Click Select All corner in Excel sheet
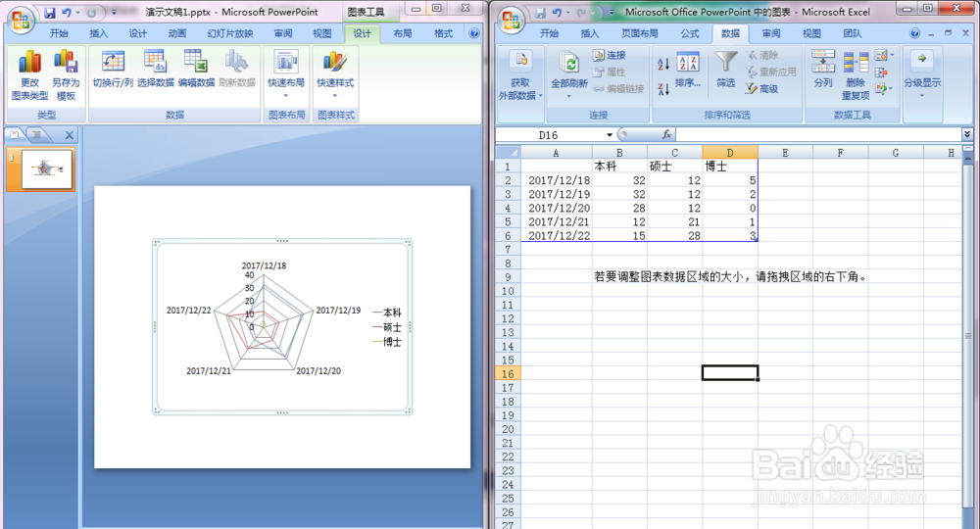This screenshot has height=529, width=980. [508, 153]
